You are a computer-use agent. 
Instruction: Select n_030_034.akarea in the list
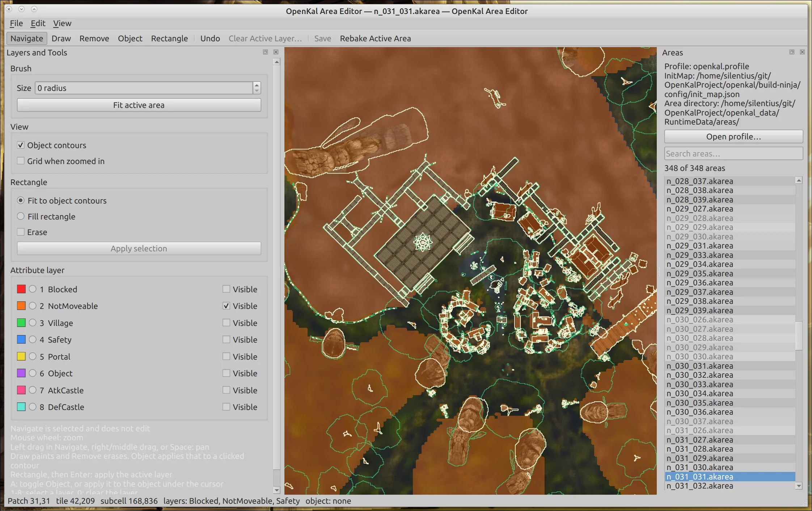[x=730, y=393]
